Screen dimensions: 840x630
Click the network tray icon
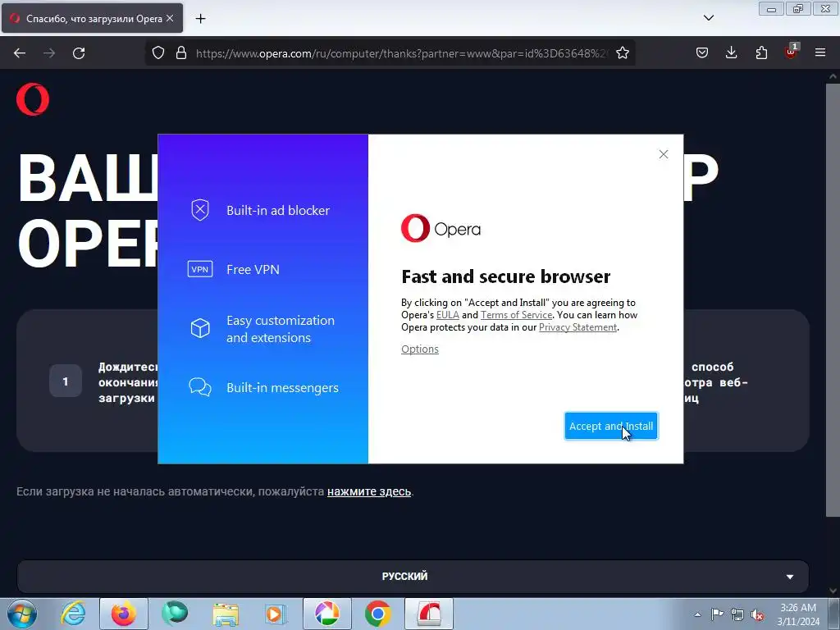pos(737,614)
